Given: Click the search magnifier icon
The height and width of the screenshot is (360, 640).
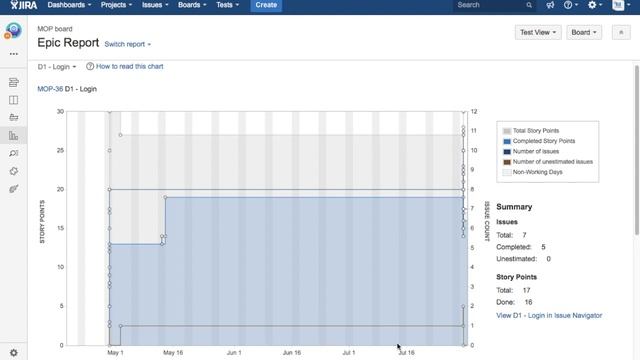Looking at the screenshot, I should (529, 5).
